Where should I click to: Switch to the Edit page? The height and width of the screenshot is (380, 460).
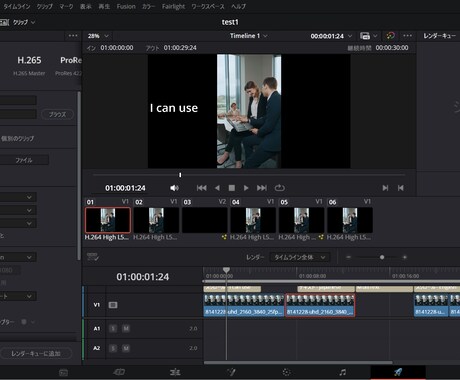[x=175, y=372]
